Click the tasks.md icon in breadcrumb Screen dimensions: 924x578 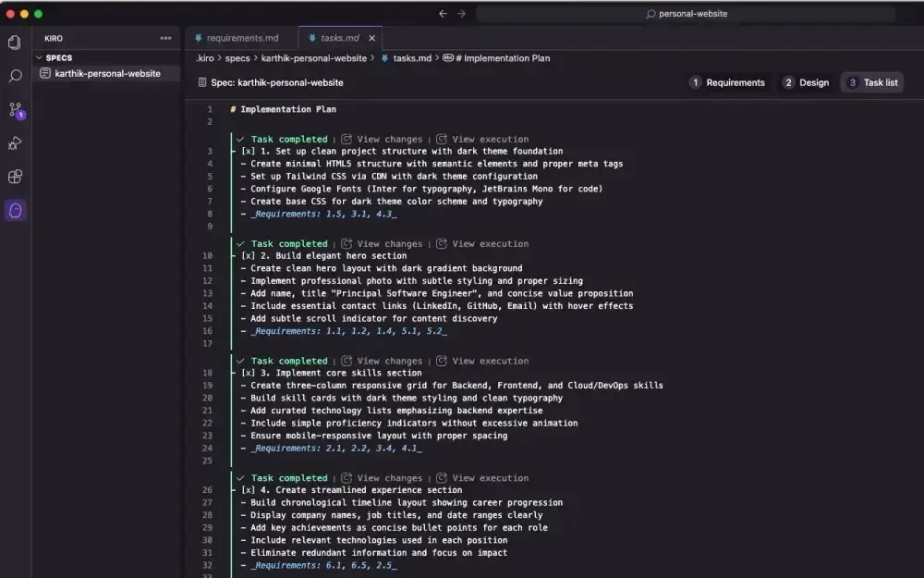pos(384,58)
